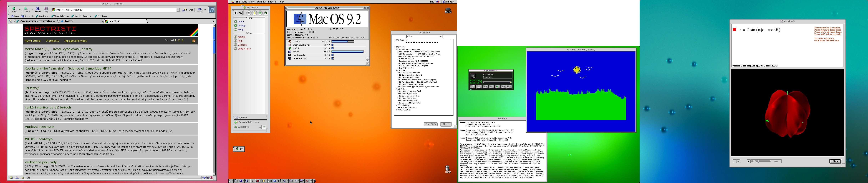Open the Trash icon on desktop

448,169
